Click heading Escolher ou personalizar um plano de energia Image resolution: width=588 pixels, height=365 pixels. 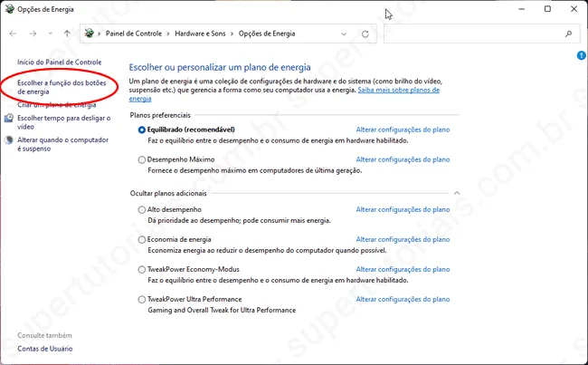[220, 67]
